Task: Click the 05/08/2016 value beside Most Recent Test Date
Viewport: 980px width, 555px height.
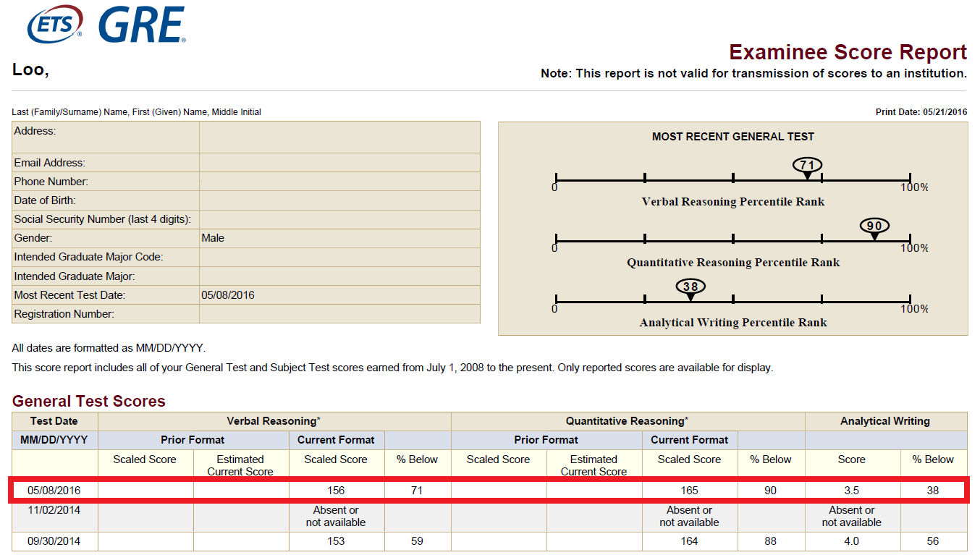Action: pos(228,295)
